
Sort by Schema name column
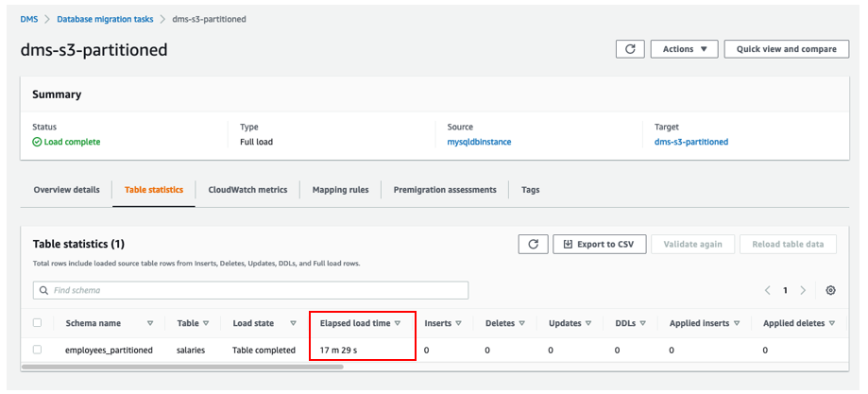150,323
